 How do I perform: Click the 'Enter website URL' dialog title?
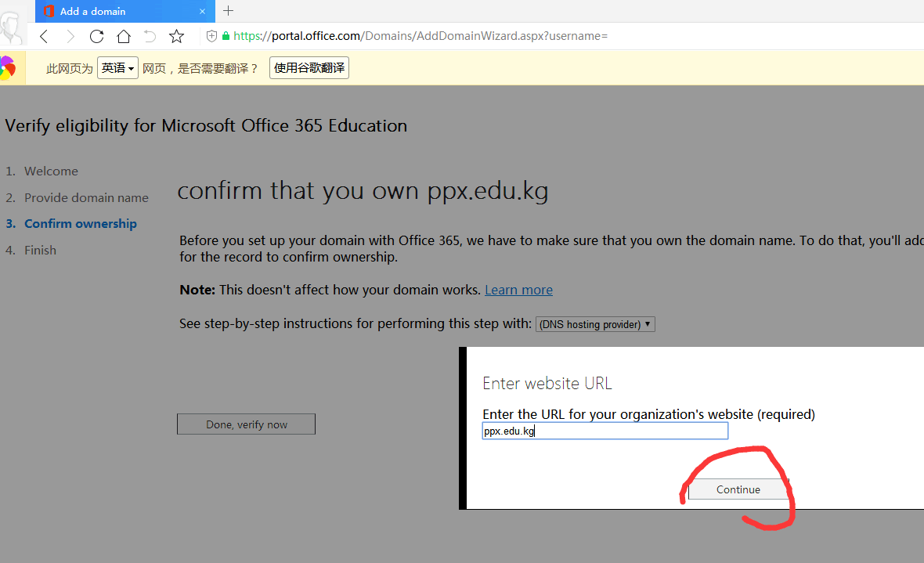(547, 384)
